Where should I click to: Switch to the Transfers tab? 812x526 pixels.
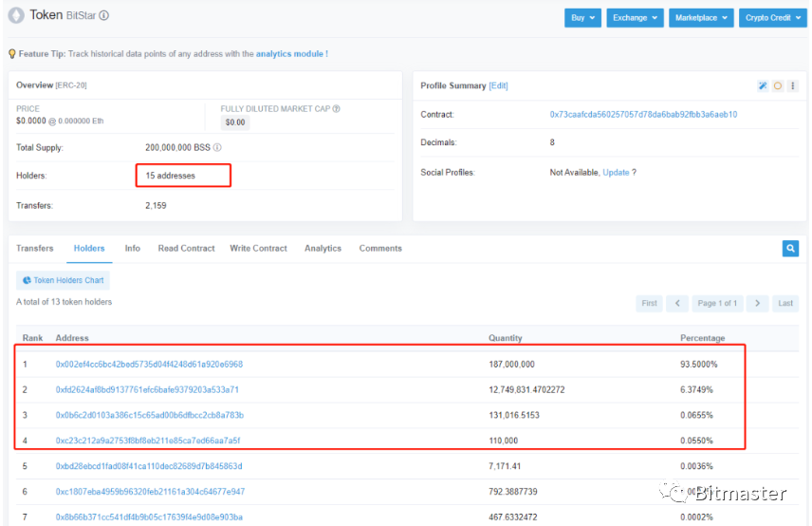pos(35,248)
